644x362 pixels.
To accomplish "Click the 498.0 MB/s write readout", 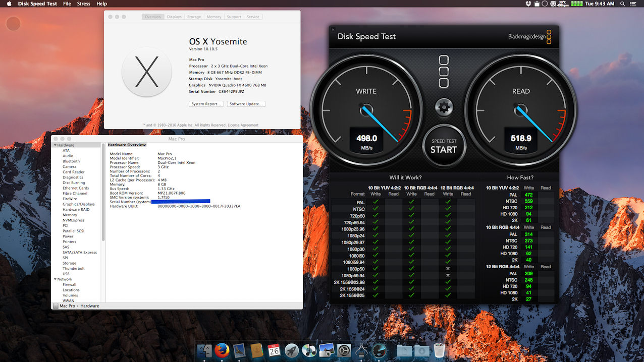I will click(x=367, y=141).
